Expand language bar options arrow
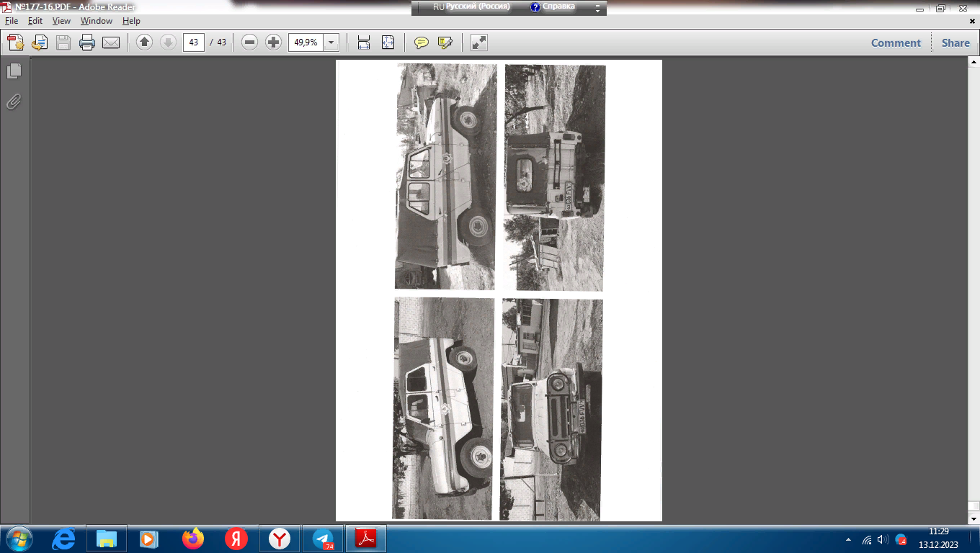 point(597,8)
